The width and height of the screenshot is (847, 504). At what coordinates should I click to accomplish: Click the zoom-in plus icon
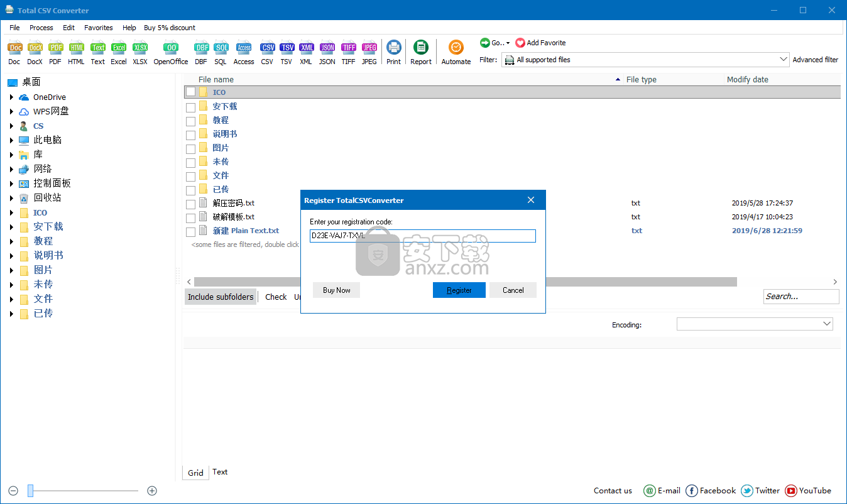[152, 491]
